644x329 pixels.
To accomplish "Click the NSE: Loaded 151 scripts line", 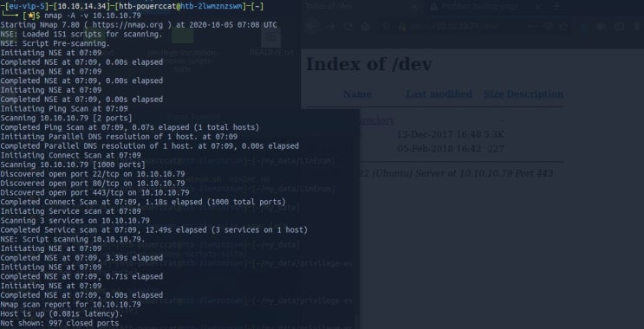I will [x=81, y=34].
